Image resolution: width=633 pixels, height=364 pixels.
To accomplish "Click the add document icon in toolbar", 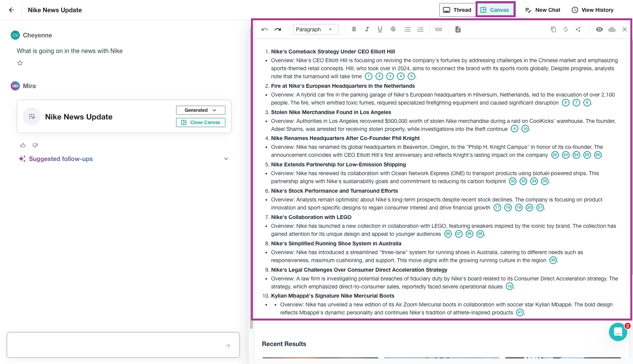I will 458,29.
